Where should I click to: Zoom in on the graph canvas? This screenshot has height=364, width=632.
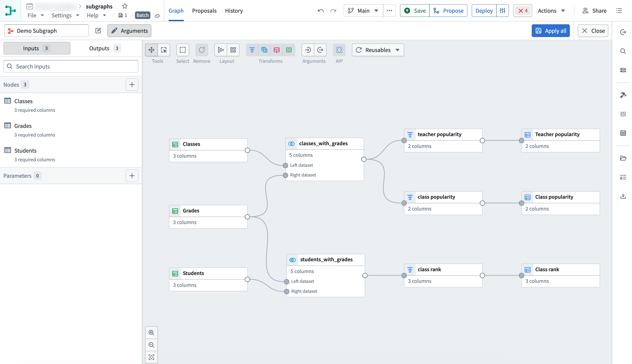pos(151,333)
